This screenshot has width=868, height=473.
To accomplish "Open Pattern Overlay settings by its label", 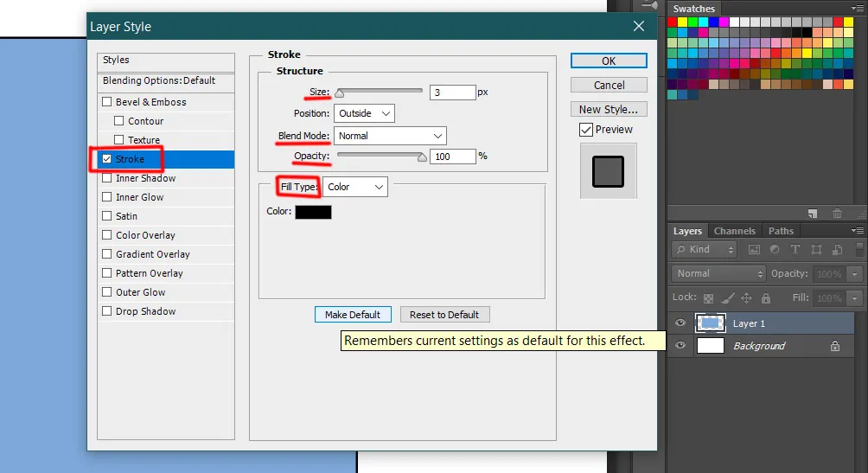I will click(x=149, y=273).
